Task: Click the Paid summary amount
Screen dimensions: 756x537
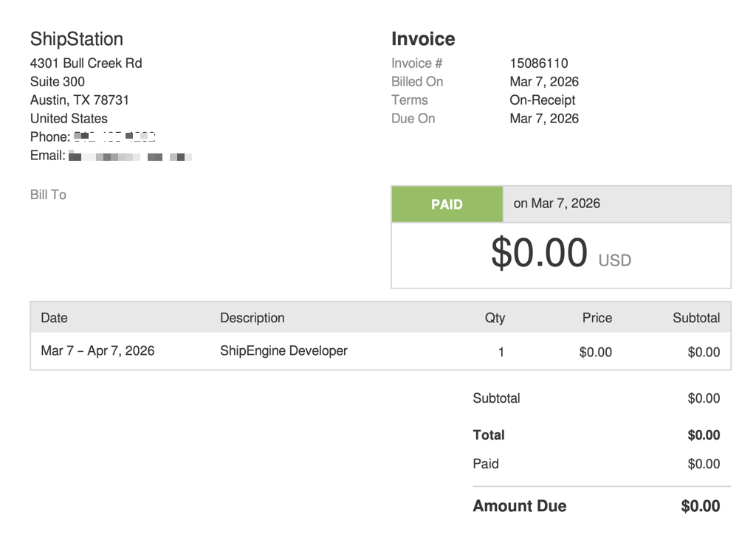Action: [703, 463]
